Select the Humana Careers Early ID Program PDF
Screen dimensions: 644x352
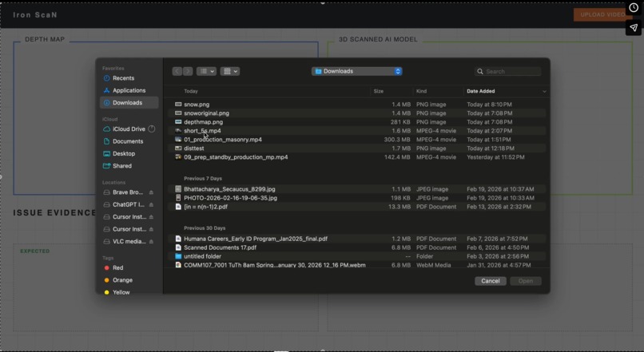pyautogui.click(x=356, y=239)
